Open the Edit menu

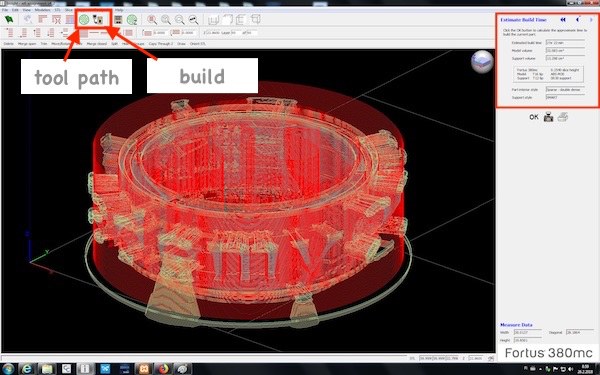[x=15, y=10]
